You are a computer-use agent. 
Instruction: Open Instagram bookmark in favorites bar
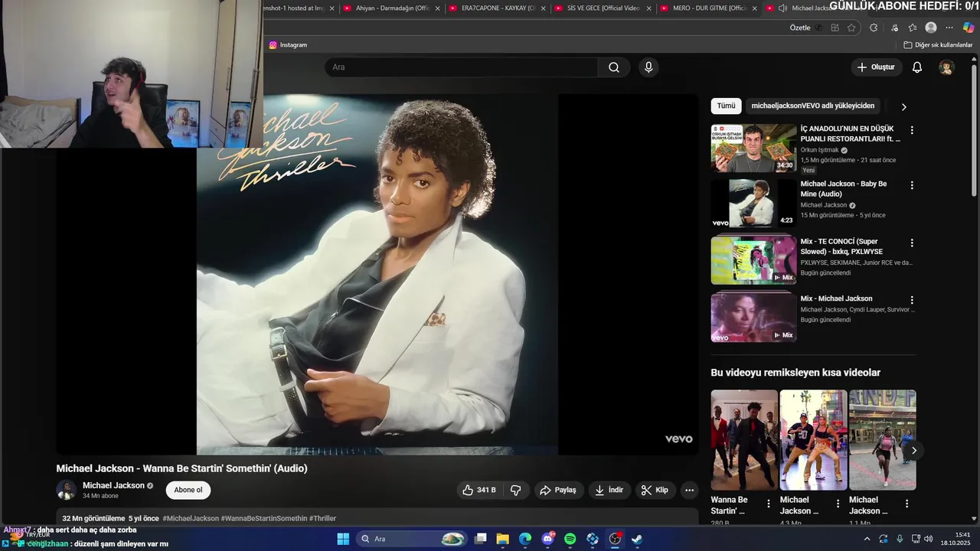pyautogui.click(x=288, y=45)
